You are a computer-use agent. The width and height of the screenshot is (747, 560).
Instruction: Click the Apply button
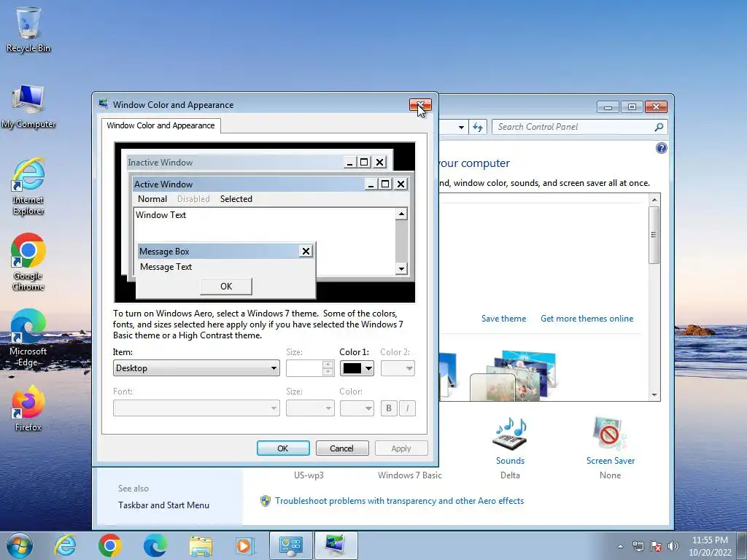tap(401, 448)
